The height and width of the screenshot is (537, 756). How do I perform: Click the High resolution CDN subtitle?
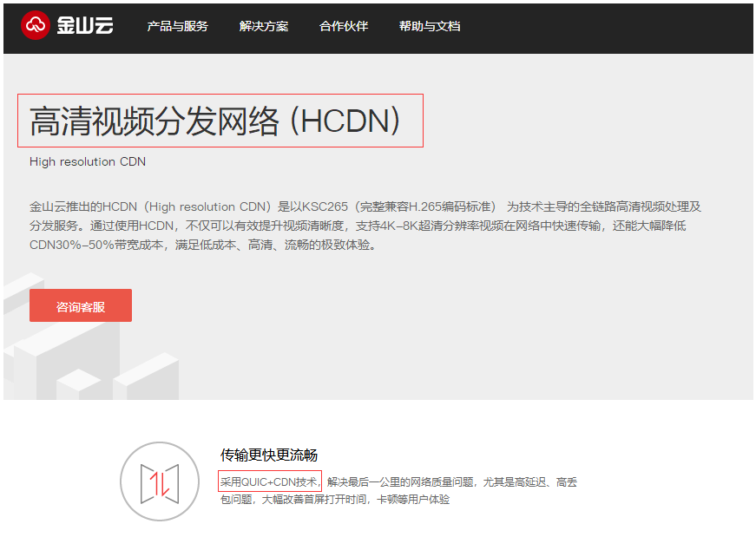tap(88, 162)
